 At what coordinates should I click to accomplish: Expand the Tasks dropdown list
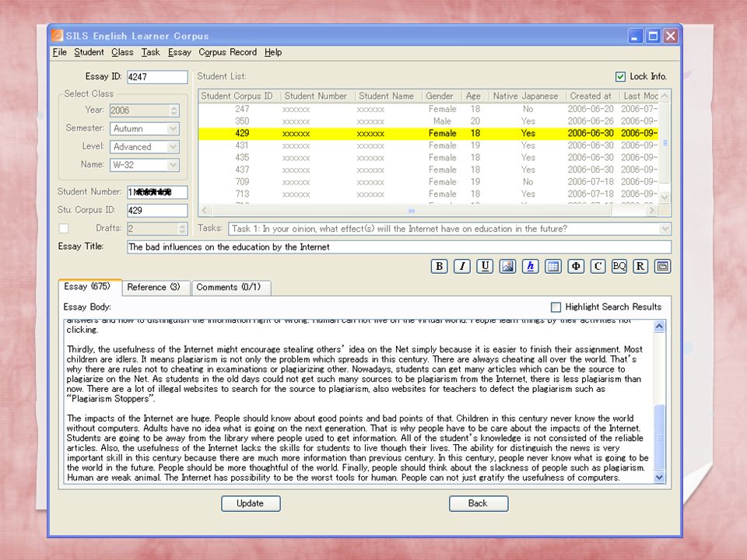(665, 229)
